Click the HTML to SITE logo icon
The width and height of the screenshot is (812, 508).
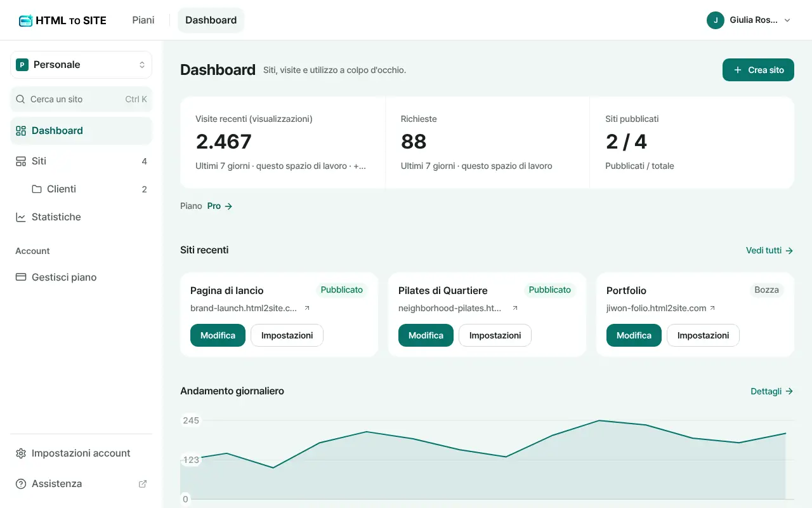click(25, 20)
